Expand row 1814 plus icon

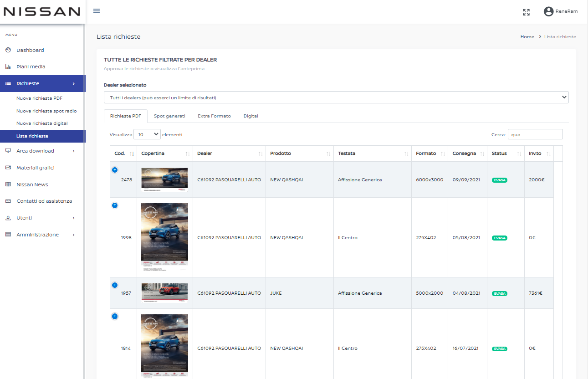(114, 316)
